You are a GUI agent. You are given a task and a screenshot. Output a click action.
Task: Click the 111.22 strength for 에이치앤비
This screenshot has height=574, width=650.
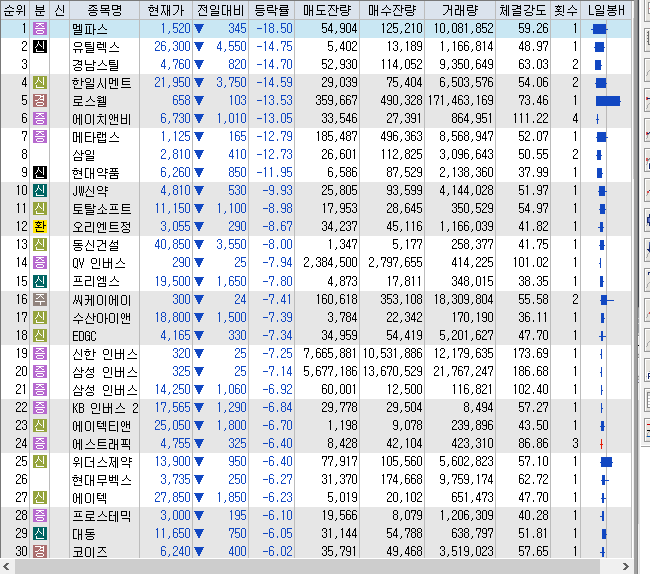[531, 119]
